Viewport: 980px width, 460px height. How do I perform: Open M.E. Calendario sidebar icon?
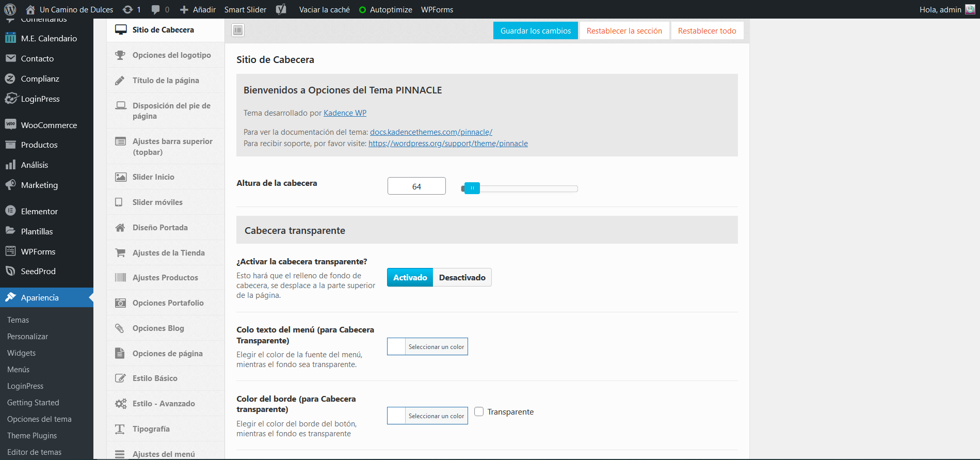click(x=10, y=38)
